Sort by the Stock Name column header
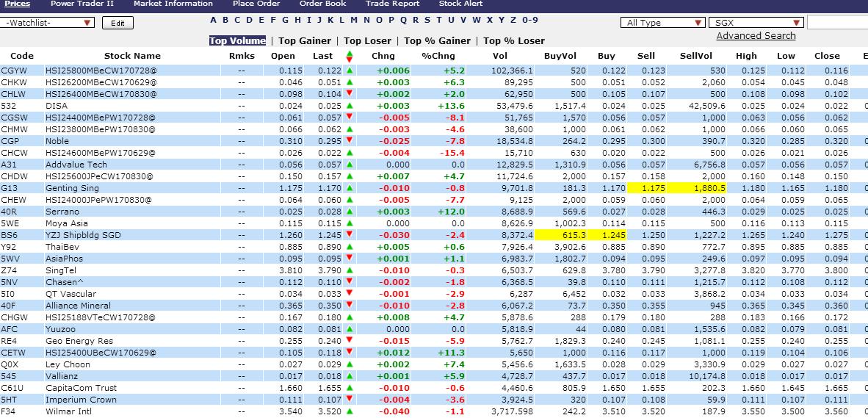This screenshot has width=868, height=418. pyautogui.click(x=132, y=56)
